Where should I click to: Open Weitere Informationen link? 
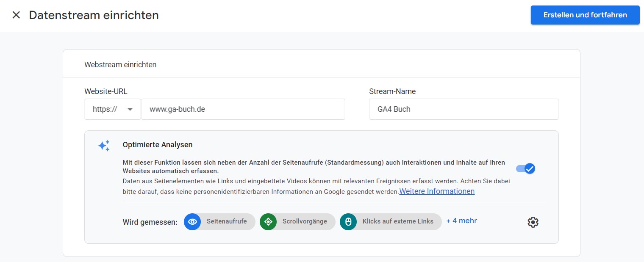tap(437, 191)
